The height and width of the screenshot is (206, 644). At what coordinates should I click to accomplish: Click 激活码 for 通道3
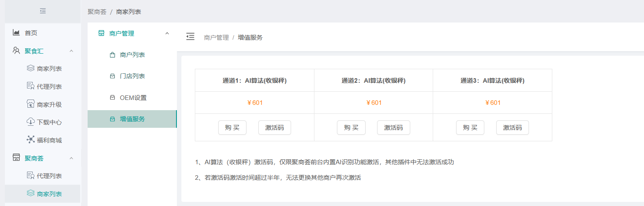click(x=513, y=128)
